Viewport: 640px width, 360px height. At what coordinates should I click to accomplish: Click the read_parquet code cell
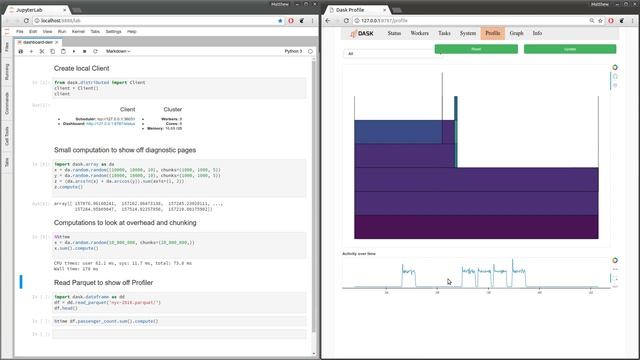[180, 302]
